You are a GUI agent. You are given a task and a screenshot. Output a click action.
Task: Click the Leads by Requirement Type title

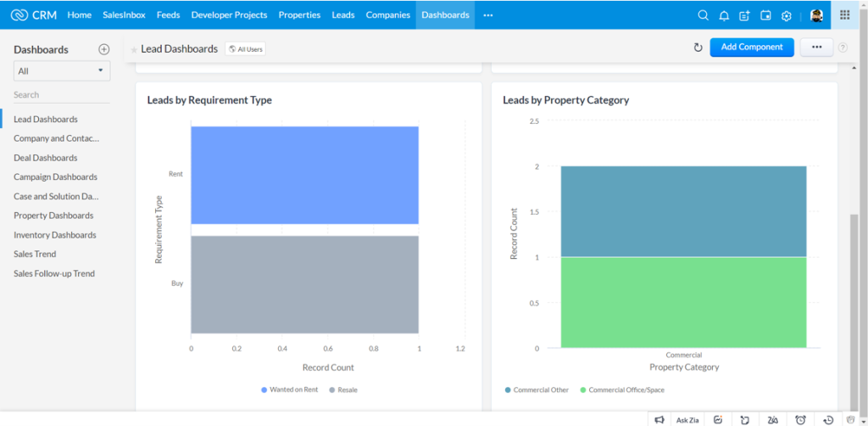pos(209,100)
